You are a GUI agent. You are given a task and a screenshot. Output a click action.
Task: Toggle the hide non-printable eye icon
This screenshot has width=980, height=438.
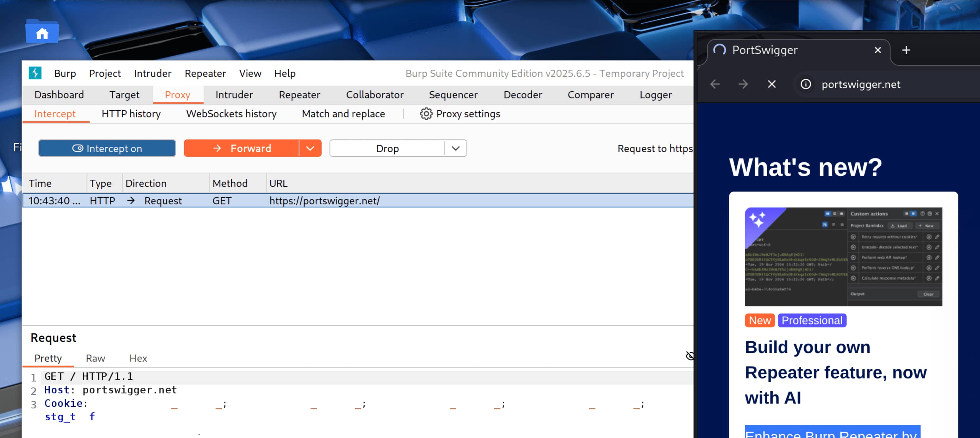click(689, 356)
